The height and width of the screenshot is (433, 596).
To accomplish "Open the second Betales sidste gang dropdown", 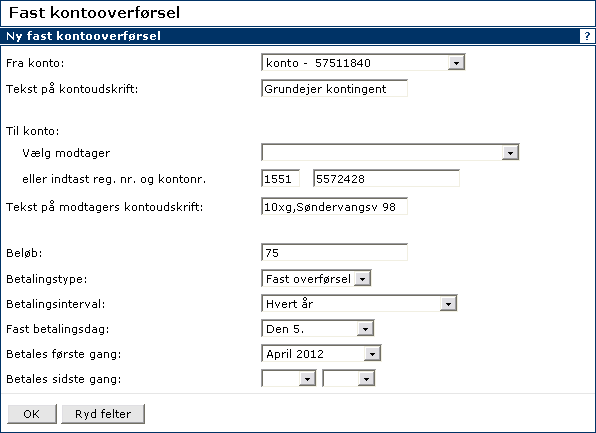I will coord(349,379).
